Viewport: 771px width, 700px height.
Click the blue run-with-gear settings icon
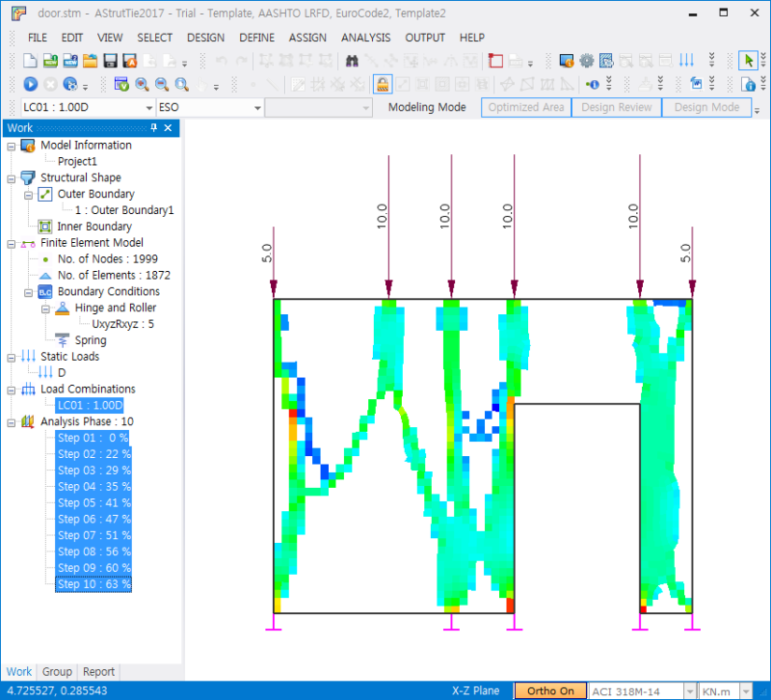pyautogui.click(x=70, y=84)
